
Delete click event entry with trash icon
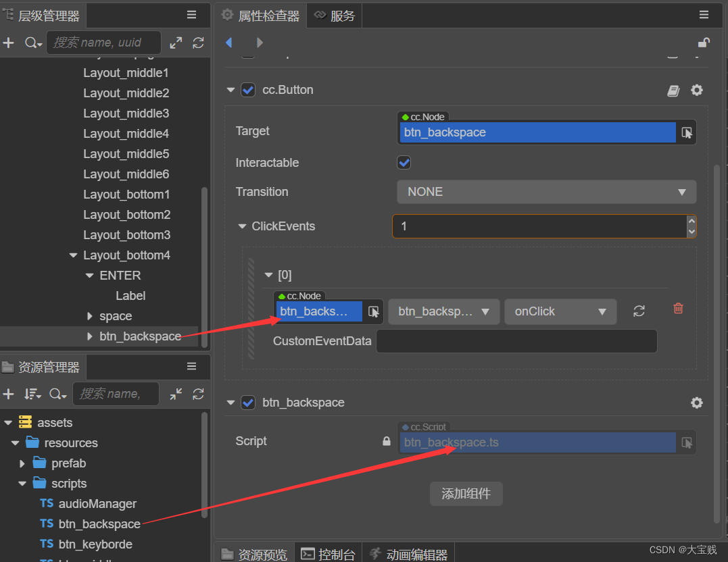pos(678,308)
